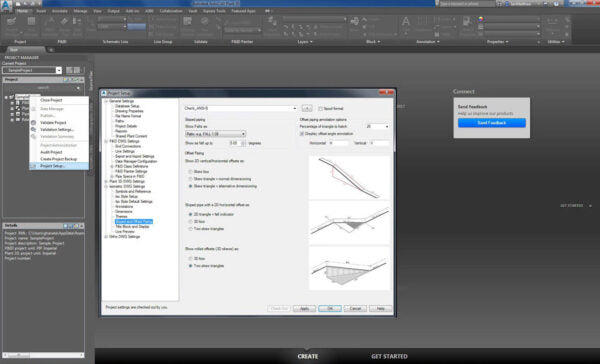Choose Create Project Backup from context menu
This screenshot has width=600, height=364.
(59, 159)
